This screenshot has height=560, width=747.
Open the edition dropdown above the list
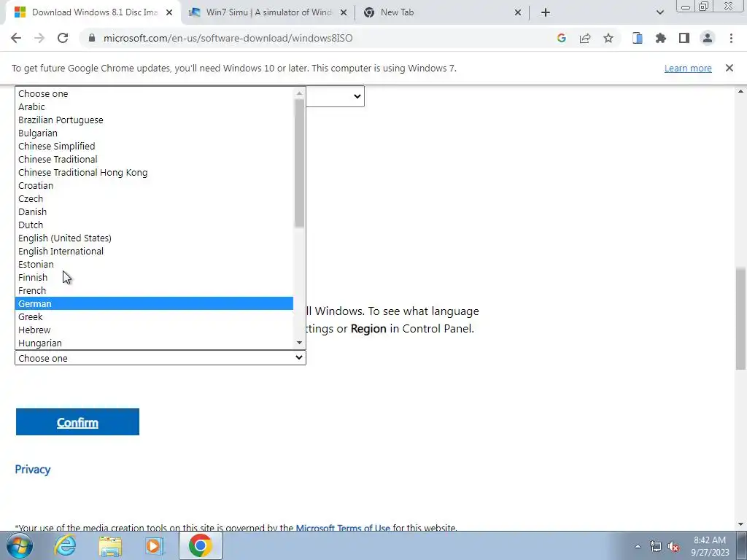pyautogui.click(x=335, y=96)
